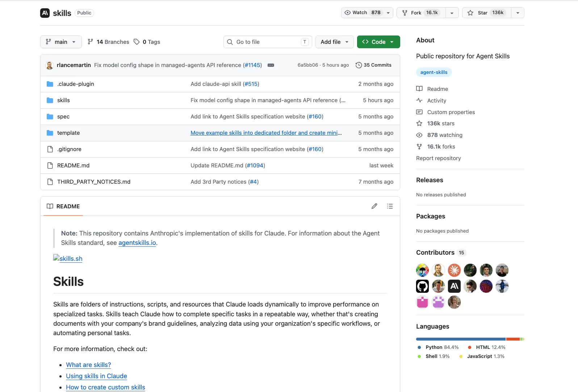Click the .claude-plugin folder icon
The width and height of the screenshot is (578, 392).
coord(50,84)
